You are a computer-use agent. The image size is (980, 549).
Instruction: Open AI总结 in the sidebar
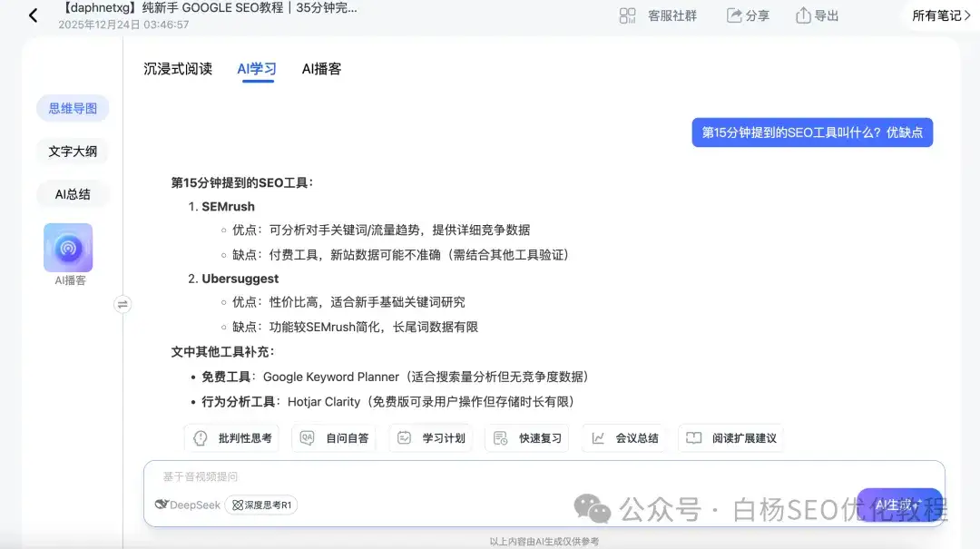point(73,194)
